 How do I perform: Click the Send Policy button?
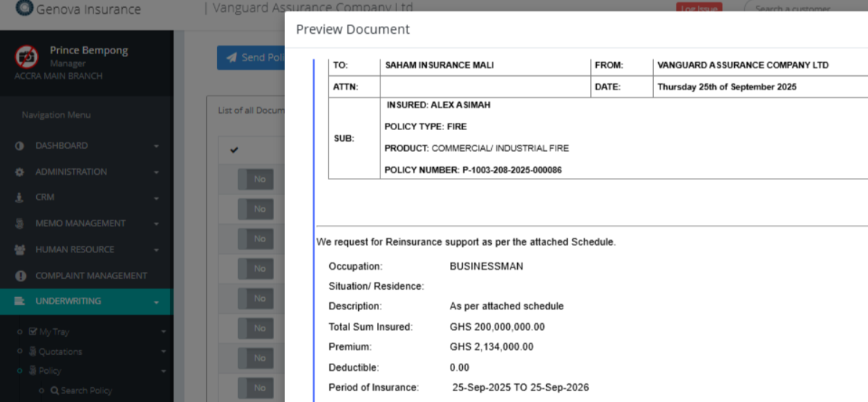pos(250,58)
